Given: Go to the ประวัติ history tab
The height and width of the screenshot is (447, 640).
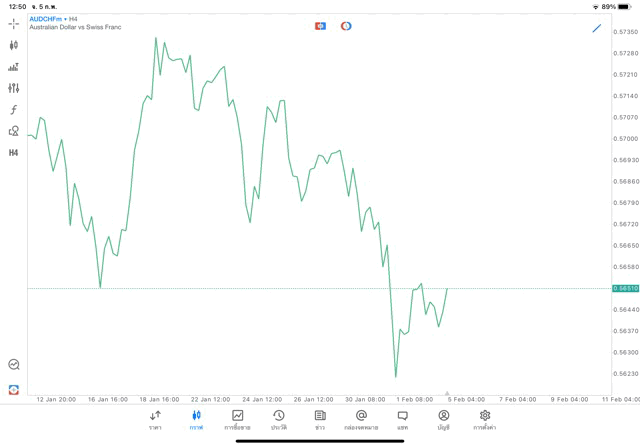Looking at the screenshot, I should pos(279,420).
